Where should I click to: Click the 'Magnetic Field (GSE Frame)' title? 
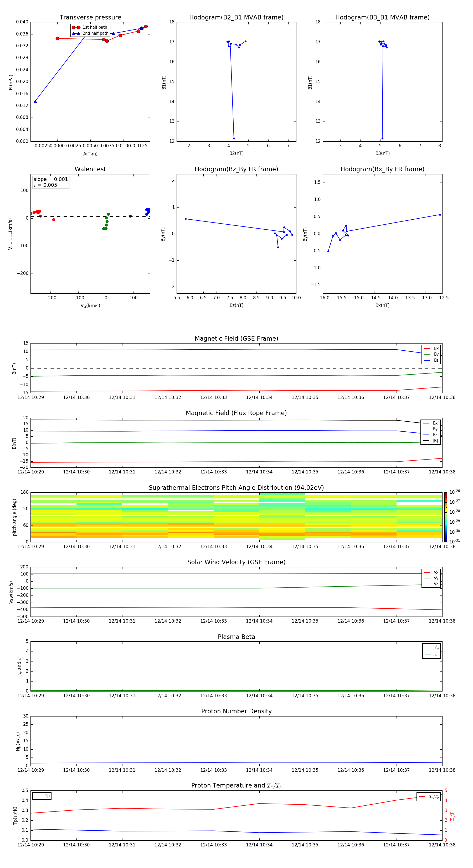coord(236,339)
